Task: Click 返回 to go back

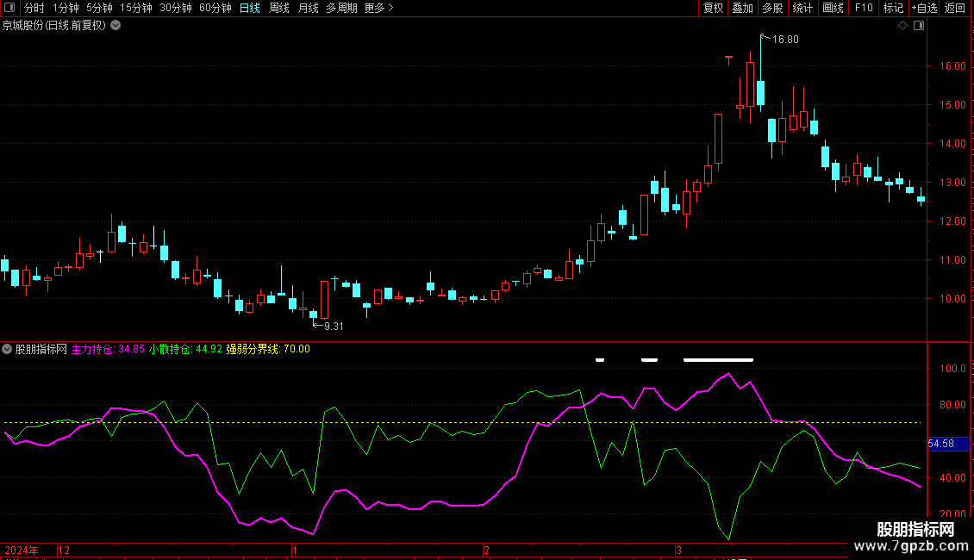Action: (x=955, y=8)
